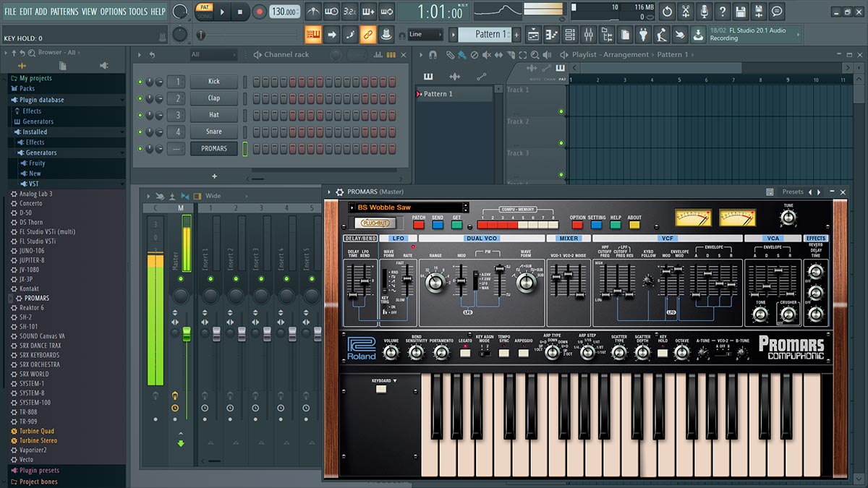Save the project with the floppy disk icon
The width and height of the screenshot is (868, 488).
740,12
